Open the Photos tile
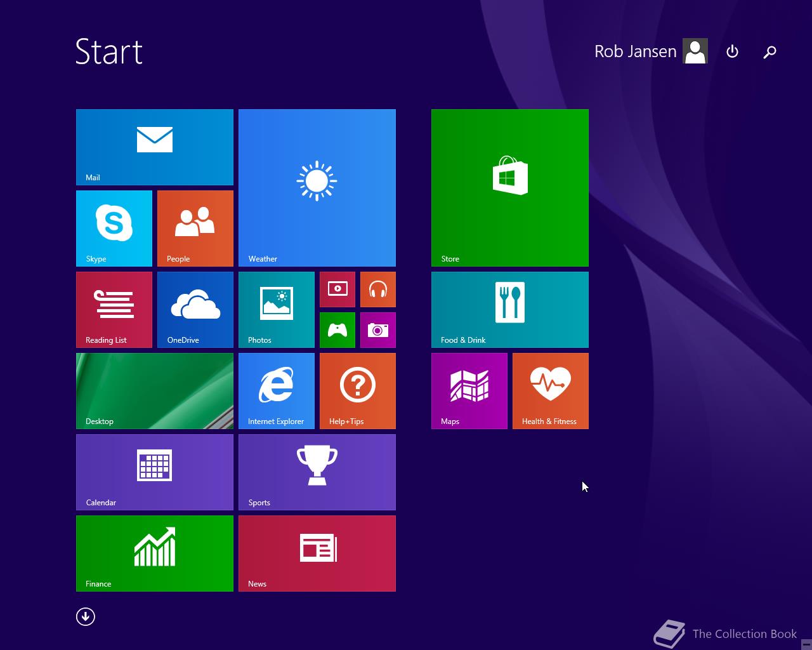 [x=277, y=310]
